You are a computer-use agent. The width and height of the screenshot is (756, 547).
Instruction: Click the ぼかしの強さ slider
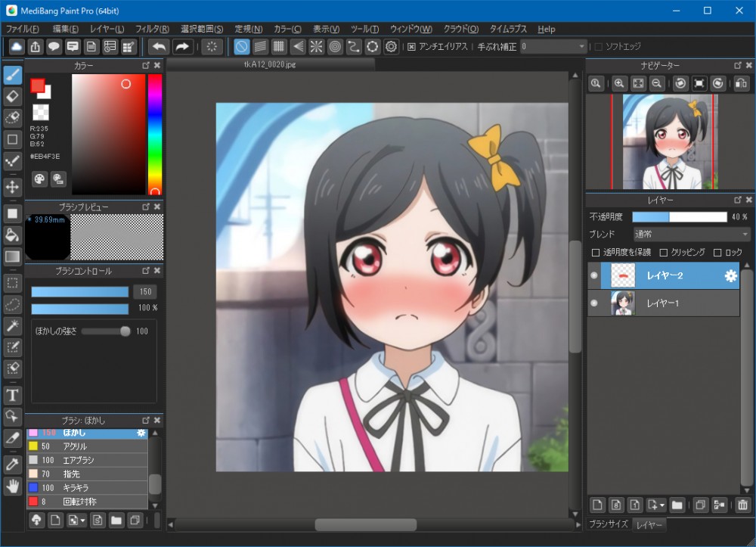(x=106, y=331)
